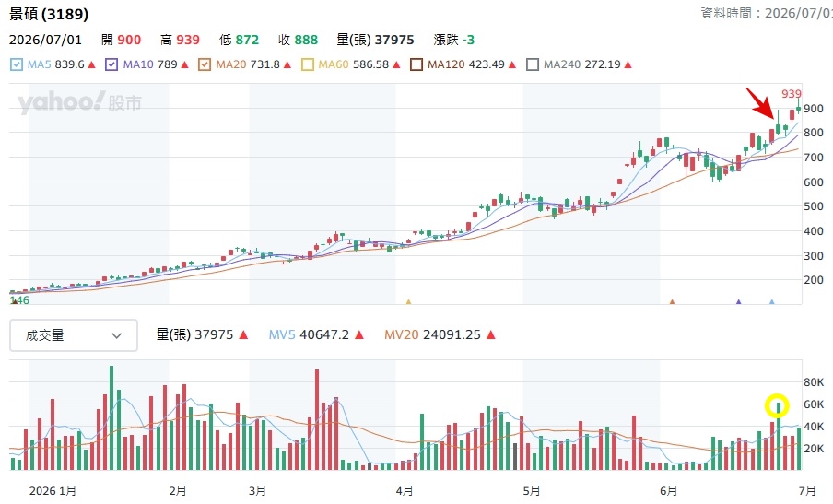This screenshot has height=504, width=833.
Task: Click the 6月 axis label
Action: 669,491
